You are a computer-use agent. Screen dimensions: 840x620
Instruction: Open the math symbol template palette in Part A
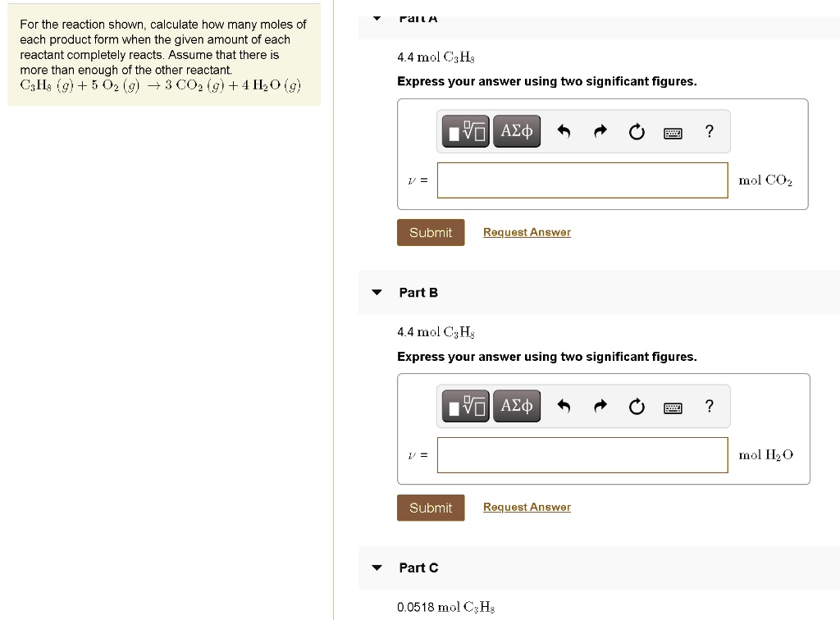click(465, 130)
